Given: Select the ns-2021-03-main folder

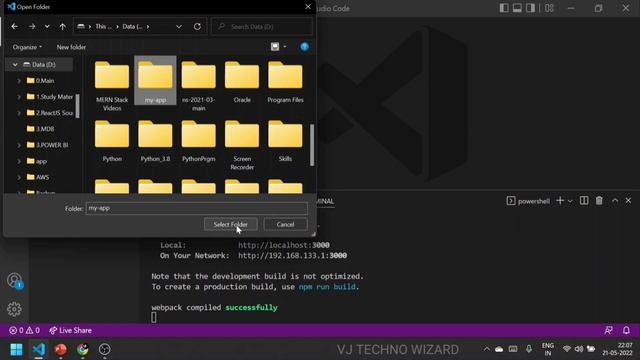Looking at the screenshot, I should pyautogui.click(x=198, y=86).
